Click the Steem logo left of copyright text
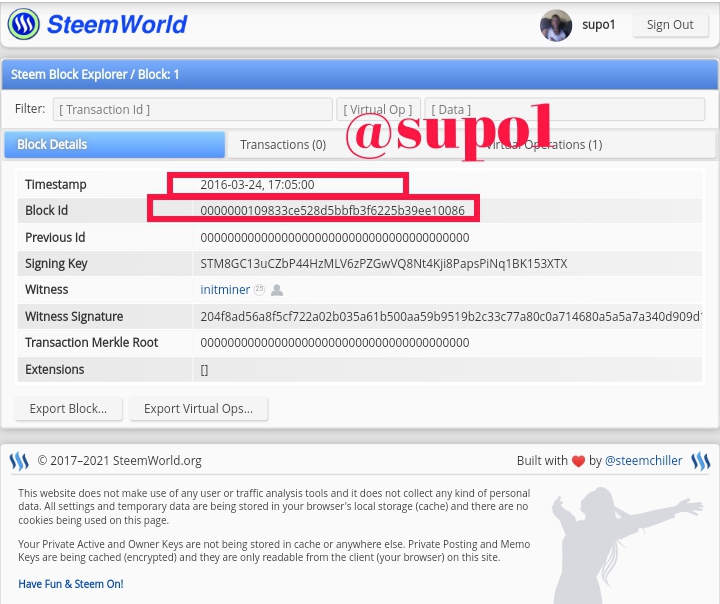 pyautogui.click(x=19, y=461)
